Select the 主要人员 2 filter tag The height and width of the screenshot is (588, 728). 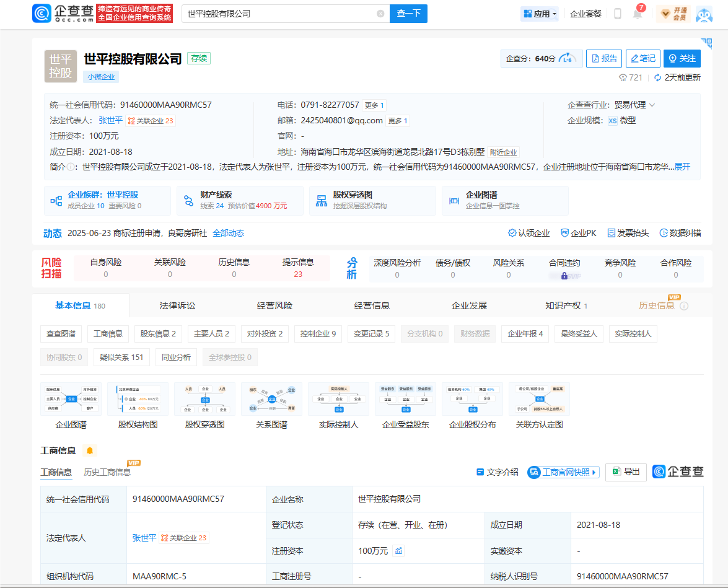[x=211, y=334]
